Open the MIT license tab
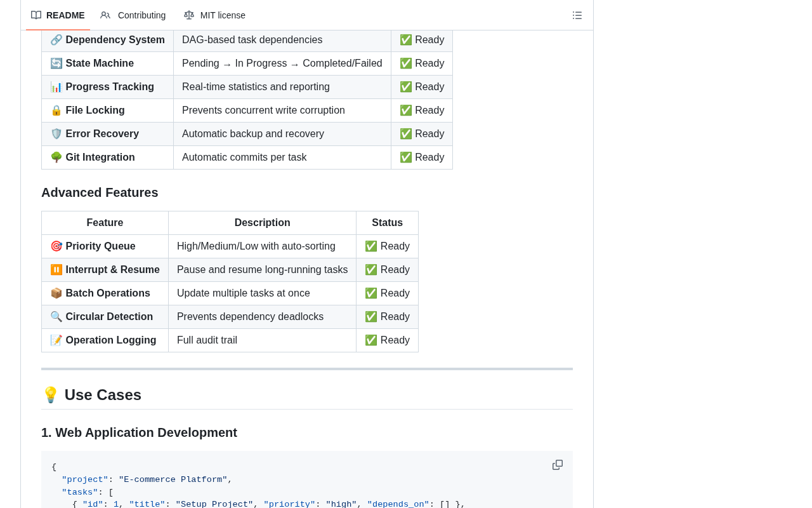The height and width of the screenshot is (508, 812). point(214,15)
